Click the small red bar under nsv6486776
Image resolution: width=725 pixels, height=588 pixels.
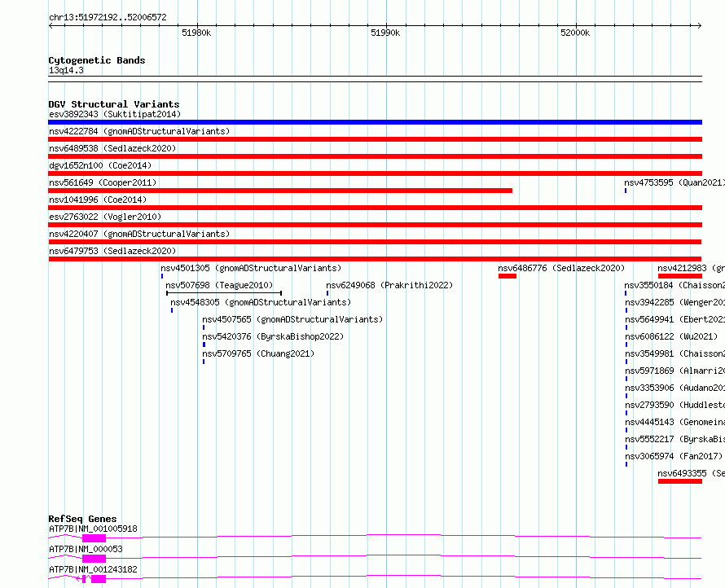pyautogui.click(x=507, y=276)
